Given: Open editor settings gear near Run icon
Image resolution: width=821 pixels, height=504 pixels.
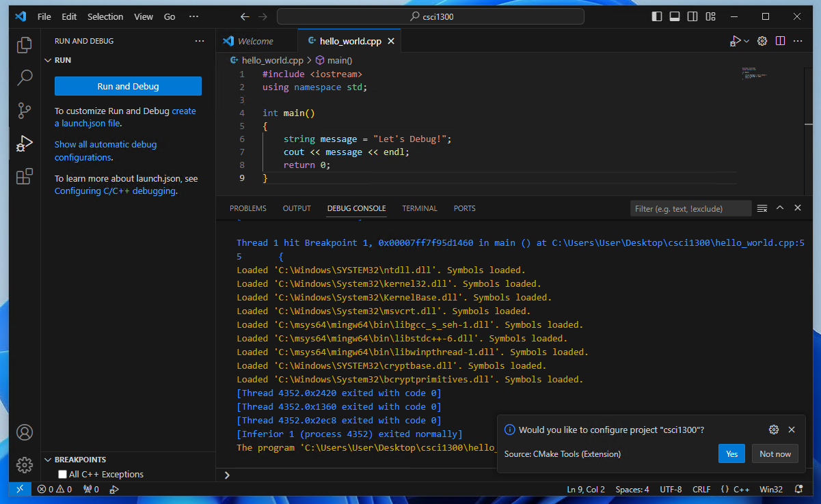Looking at the screenshot, I should tap(762, 42).
